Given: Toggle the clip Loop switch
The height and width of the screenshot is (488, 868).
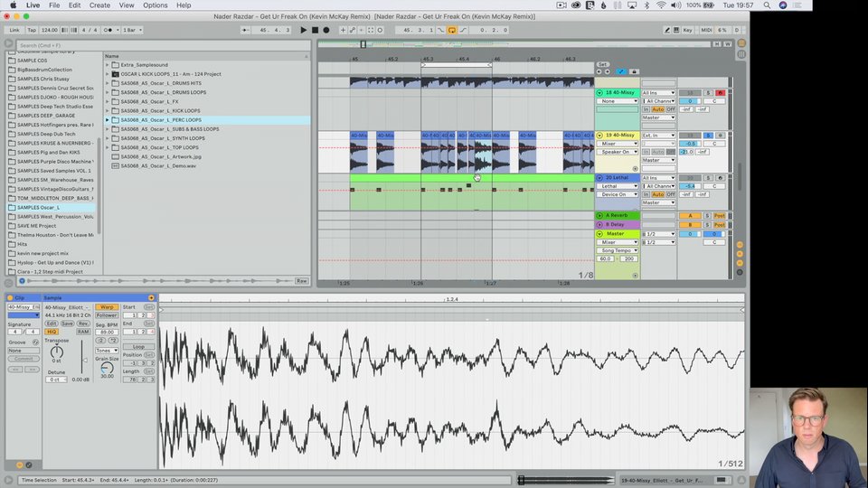Looking at the screenshot, I should [138, 347].
